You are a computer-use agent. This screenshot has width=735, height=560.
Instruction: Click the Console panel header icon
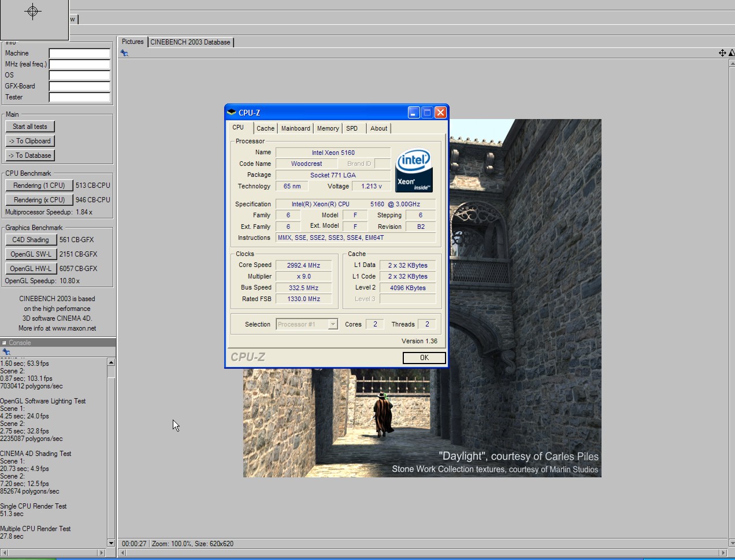point(4,343)
